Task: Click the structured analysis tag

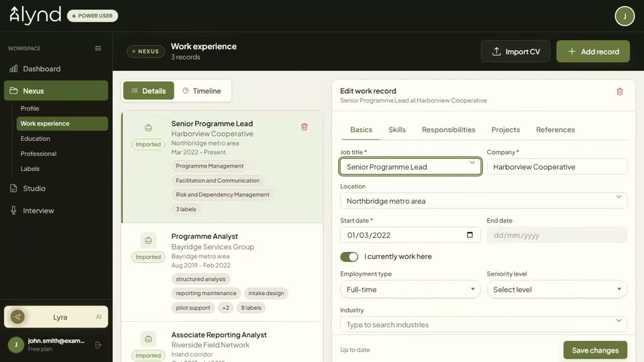Action: (201, 279)
